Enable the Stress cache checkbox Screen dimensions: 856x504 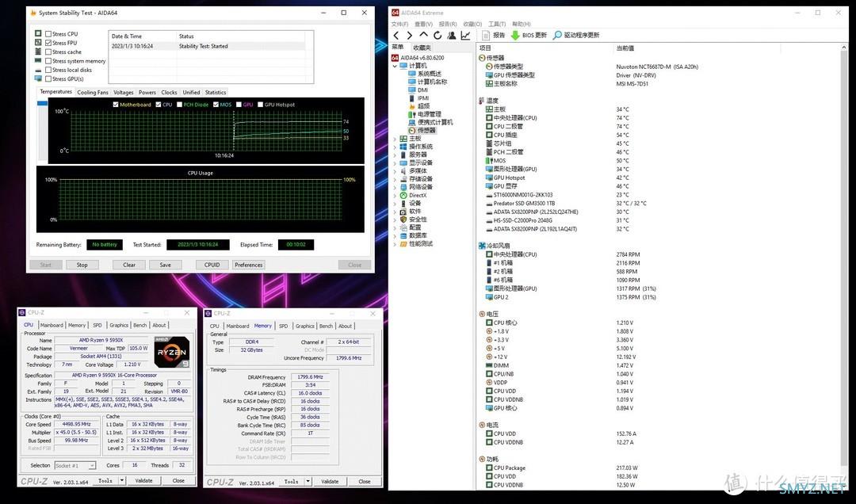click(48, 52)
